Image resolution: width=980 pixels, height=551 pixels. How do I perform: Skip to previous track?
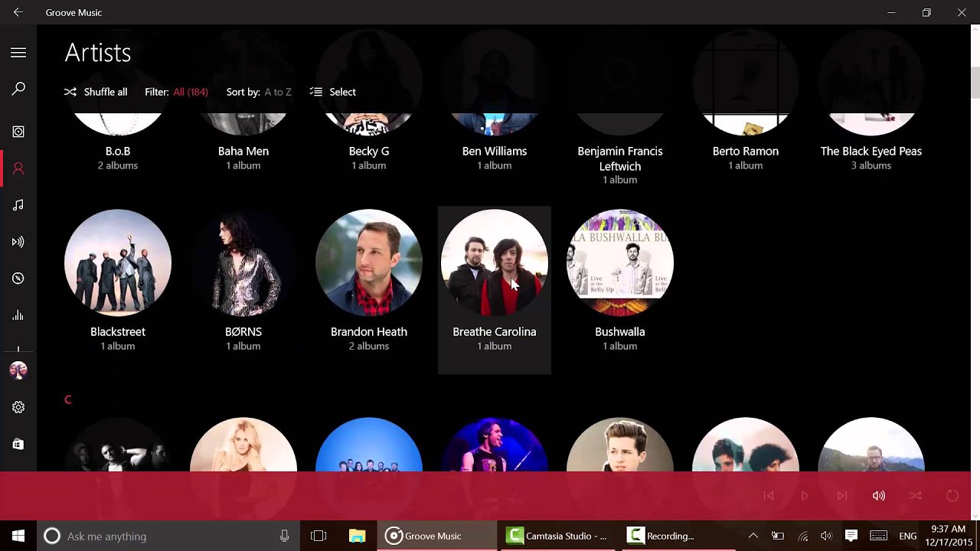(x=769, y=496)
